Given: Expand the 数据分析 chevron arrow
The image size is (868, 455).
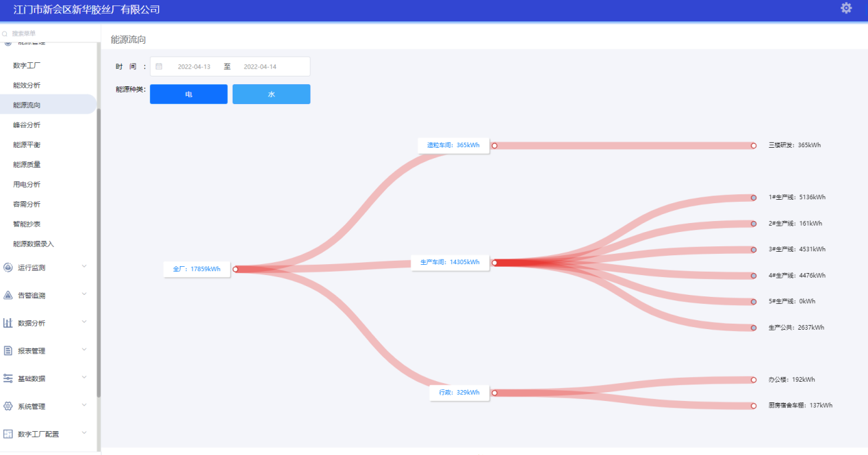Looking at the screenshot, I should pyautogui.click(x=84, y=322).
